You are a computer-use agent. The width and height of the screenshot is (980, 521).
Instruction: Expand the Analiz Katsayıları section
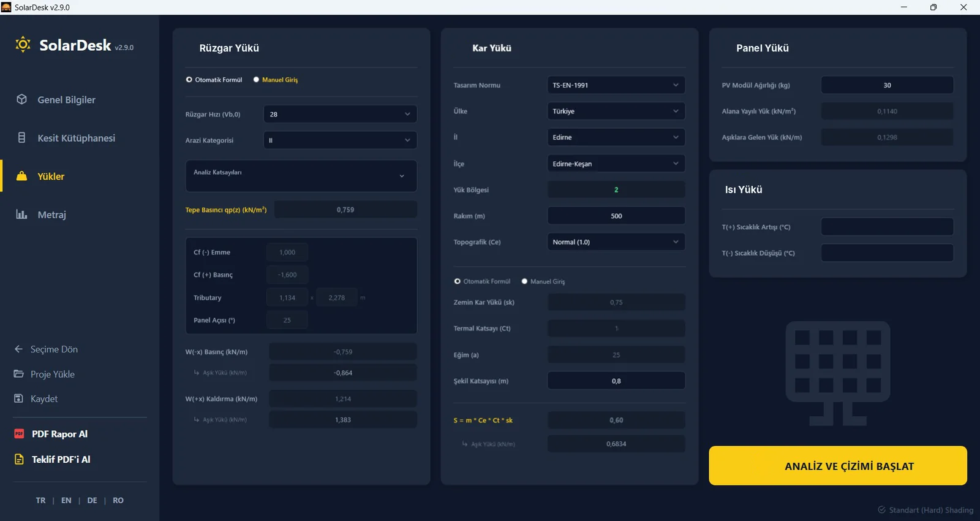[x=301, y=176]
